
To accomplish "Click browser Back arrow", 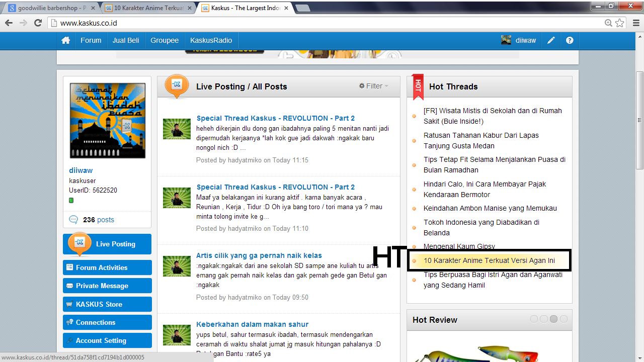I will [9, 23].
